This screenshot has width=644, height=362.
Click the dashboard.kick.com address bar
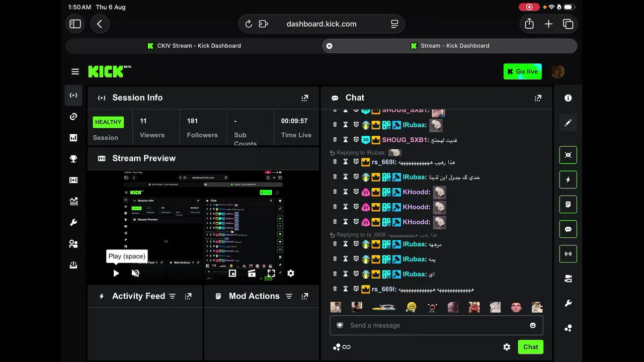(321, 24)
